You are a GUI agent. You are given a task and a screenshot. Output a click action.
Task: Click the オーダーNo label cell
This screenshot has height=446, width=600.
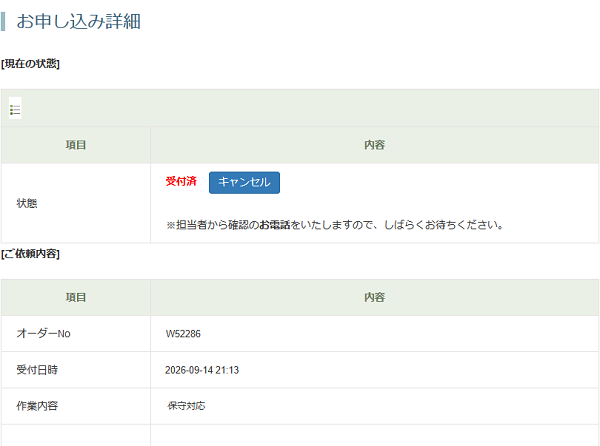pos(76,334)
